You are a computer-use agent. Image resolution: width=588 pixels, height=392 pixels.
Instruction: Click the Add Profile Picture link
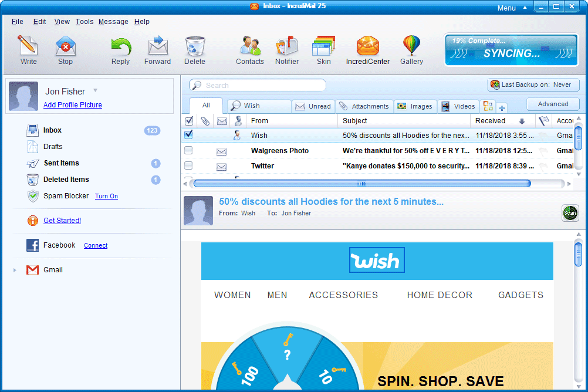click(72, 105)
